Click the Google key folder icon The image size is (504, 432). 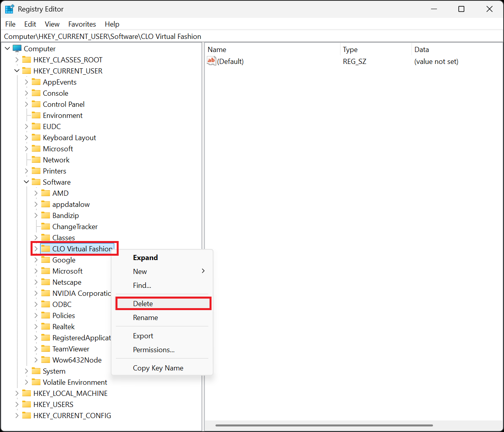pyautogui.click(x=46, y=260)
